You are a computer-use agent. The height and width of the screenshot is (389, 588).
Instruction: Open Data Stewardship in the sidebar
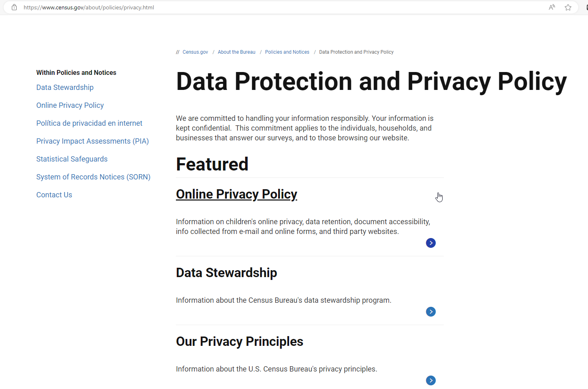[x=65, y=87]
